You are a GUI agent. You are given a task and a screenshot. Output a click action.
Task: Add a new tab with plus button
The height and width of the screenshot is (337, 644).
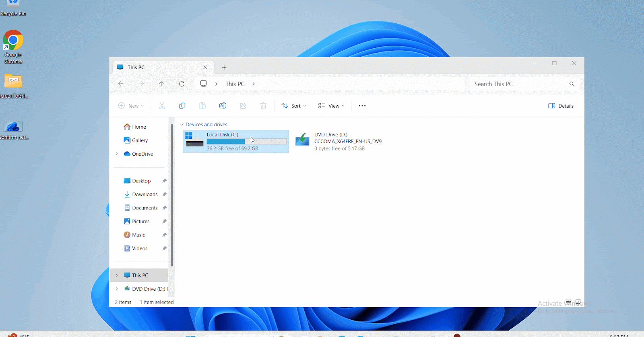[224, 67]
